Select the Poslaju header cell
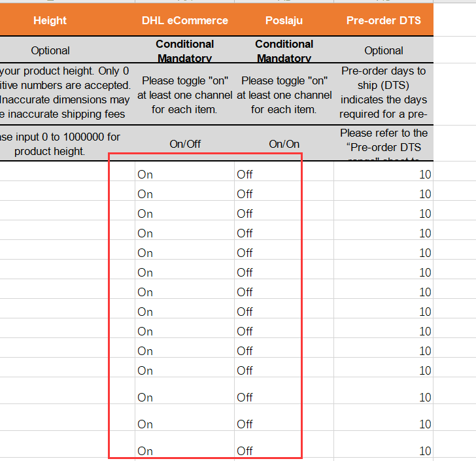This screenshot has width=476, height=461. pyautogui.click(x=284, y=20)
